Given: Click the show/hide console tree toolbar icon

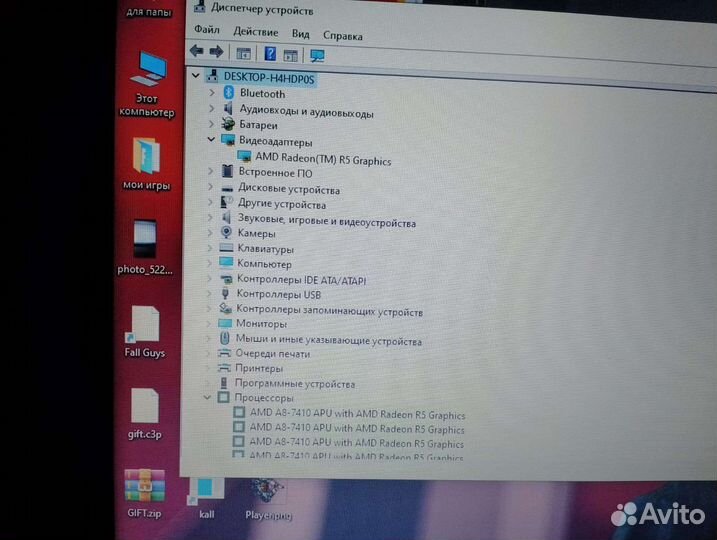Looking at the screenshot, I should pos(243,54).
